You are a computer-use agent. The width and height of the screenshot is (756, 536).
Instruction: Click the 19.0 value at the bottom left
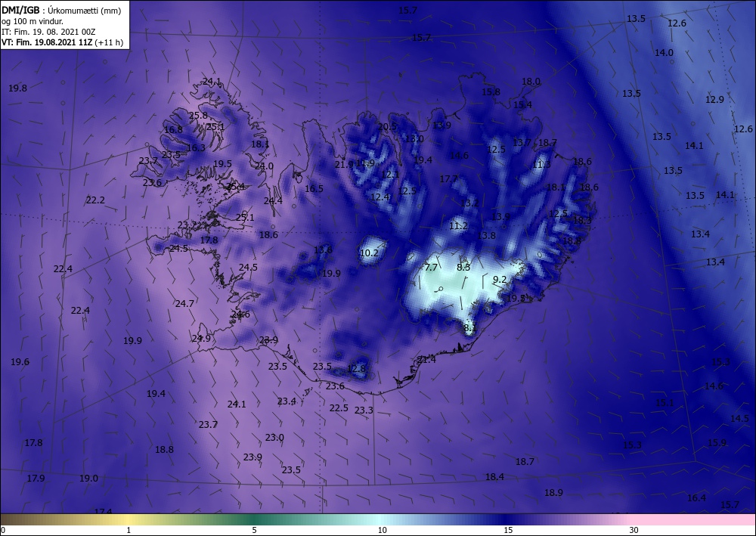tap(88, 478)
